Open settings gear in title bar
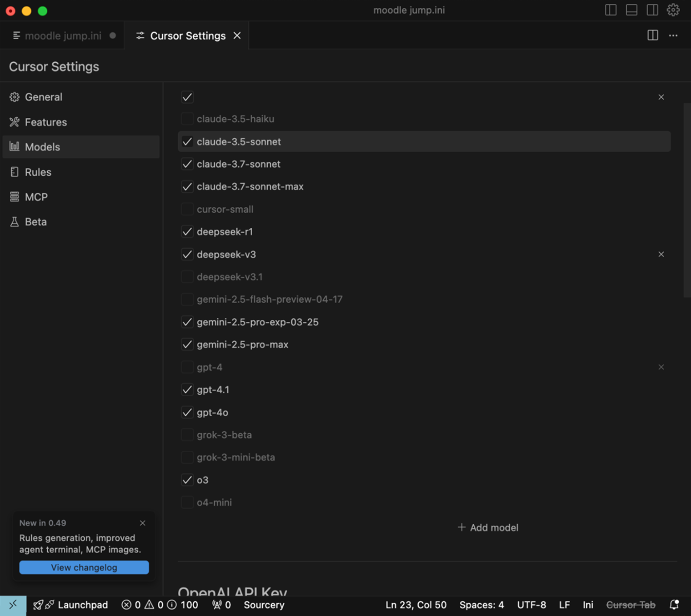Viewport: 691px width, 616px height. [673, 10]
